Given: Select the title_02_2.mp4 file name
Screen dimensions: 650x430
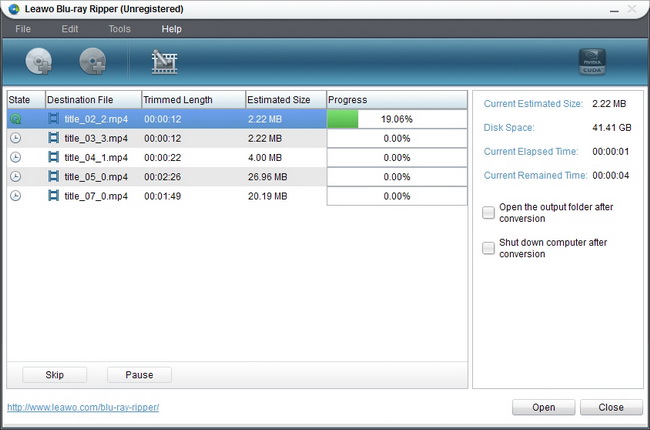Looking at the screenshot, I should tap(96, 119).
